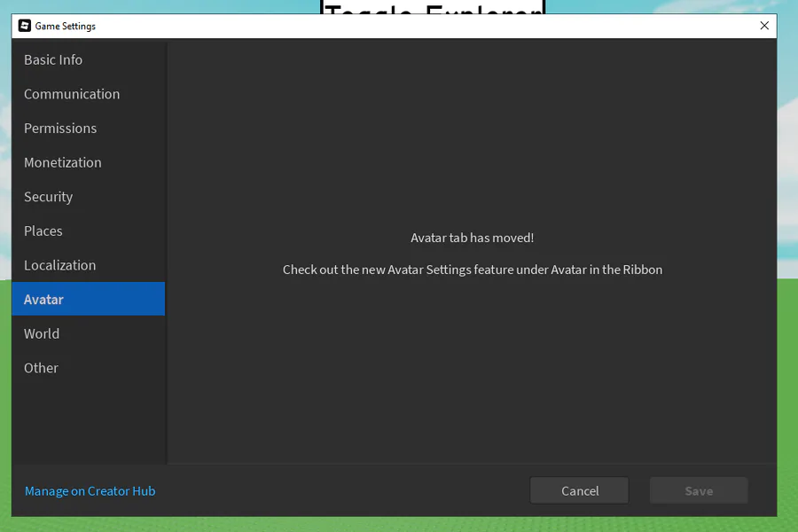Click the Roblox Studio icon in title bar
798x532 pixels.
25,26
